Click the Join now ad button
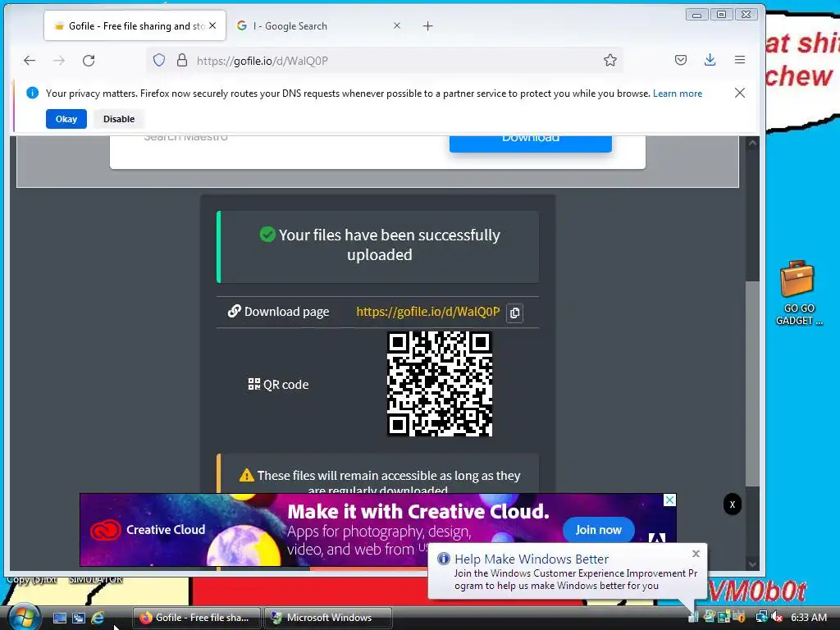This screenshot has width=840, height=630. point(598,530)
